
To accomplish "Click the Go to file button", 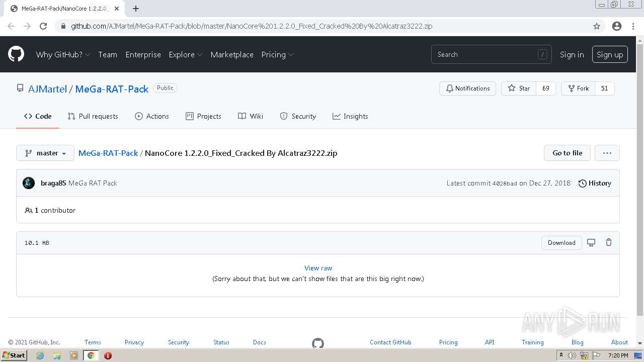I will pos(567,153).
